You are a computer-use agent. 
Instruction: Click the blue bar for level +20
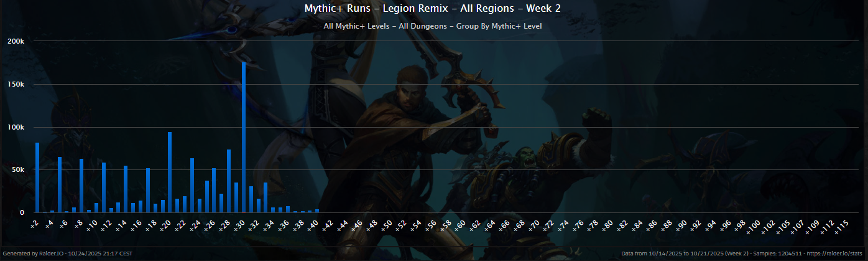pos(170,172)
